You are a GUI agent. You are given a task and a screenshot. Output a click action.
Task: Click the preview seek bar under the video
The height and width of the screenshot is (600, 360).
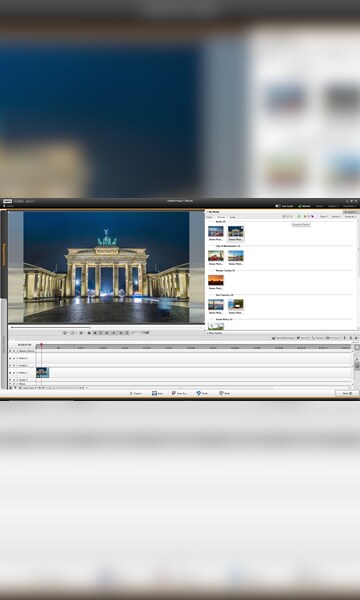[50, 327]
